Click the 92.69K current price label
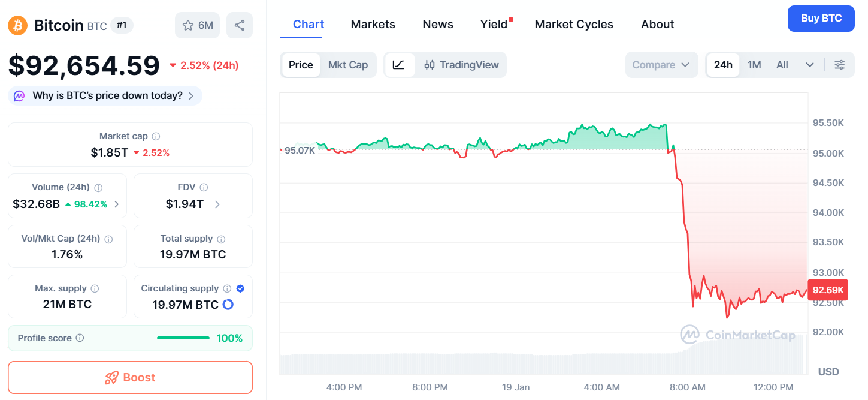Image resolution: width=868 pixels, height=400 pixels. (x=827, y=291)
